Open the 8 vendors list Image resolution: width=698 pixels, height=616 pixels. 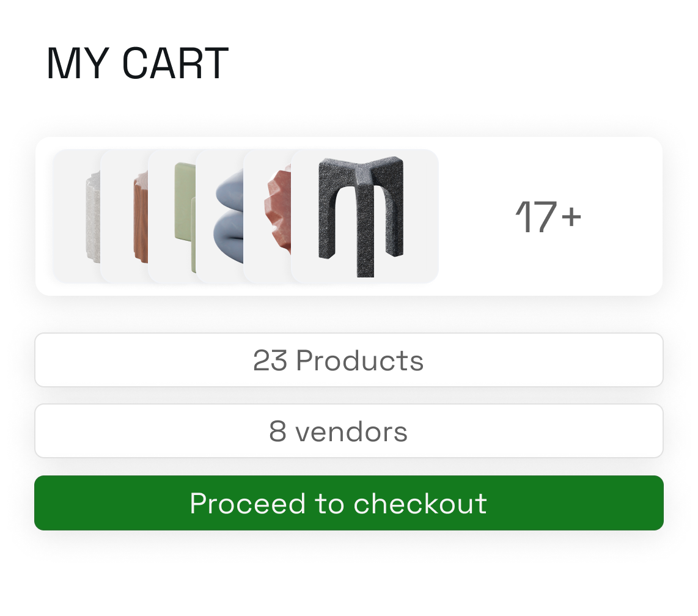[x=348, y=431]
